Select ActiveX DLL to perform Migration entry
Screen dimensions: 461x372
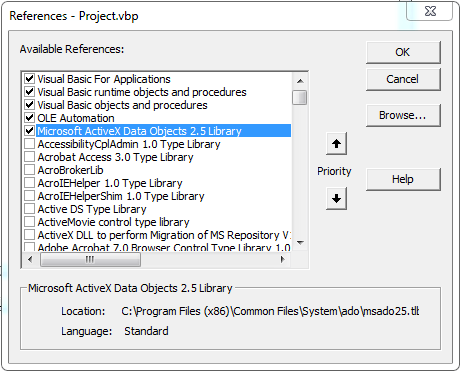click(x=164, y=235)
